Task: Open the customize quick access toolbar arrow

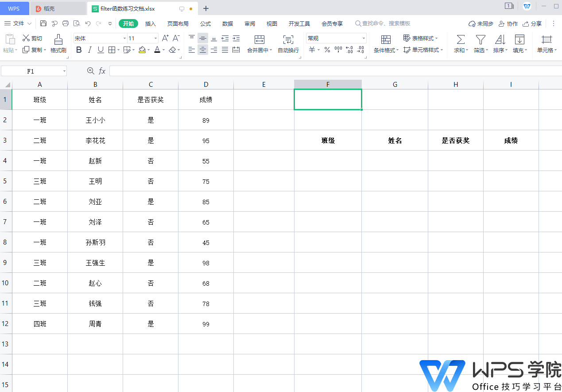Action: (x=110, y=23)
